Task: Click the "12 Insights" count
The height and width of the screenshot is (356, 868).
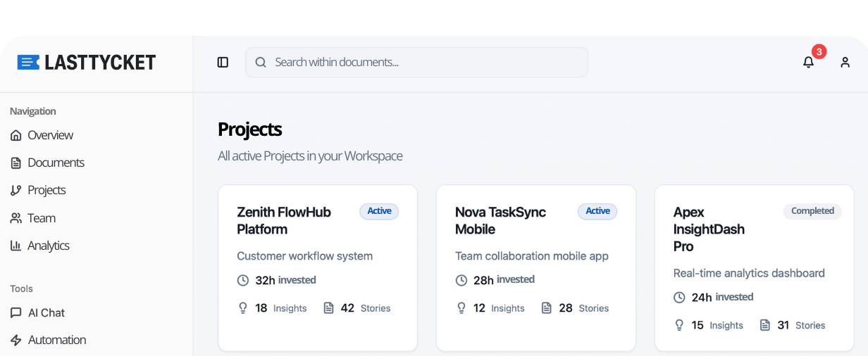Action: coord(500,308)
